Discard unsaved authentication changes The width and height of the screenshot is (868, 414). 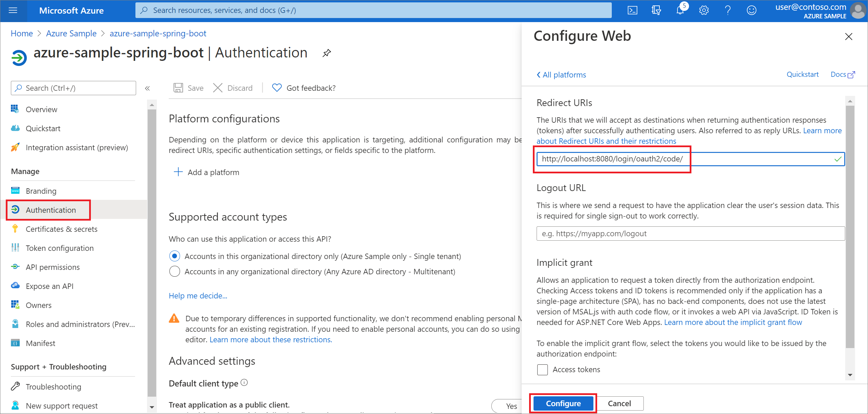click(233, 88)
